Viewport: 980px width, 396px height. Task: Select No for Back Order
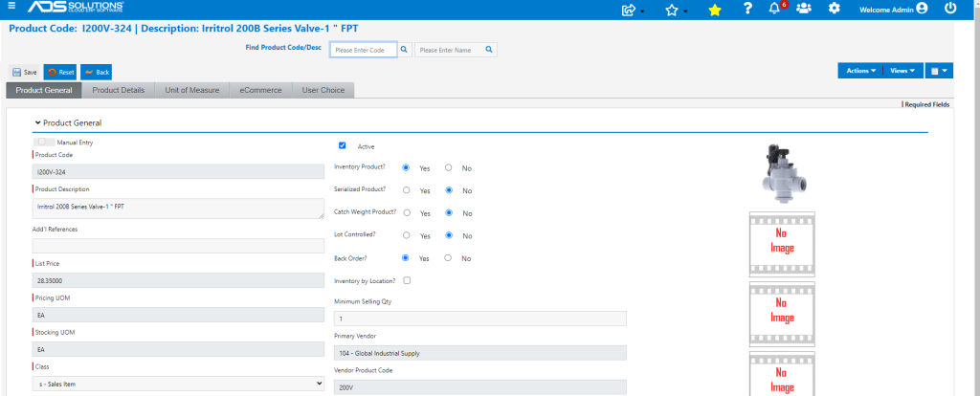(448, 257)
